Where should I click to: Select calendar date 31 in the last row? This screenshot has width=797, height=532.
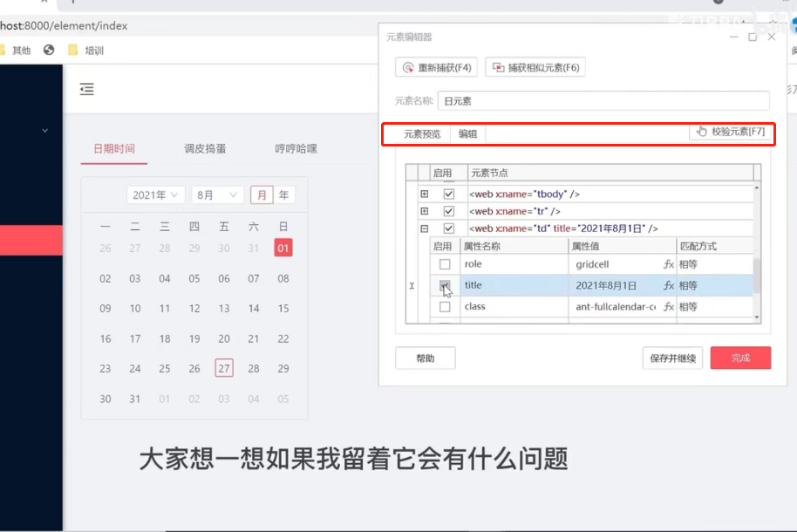tap(134, 399)
